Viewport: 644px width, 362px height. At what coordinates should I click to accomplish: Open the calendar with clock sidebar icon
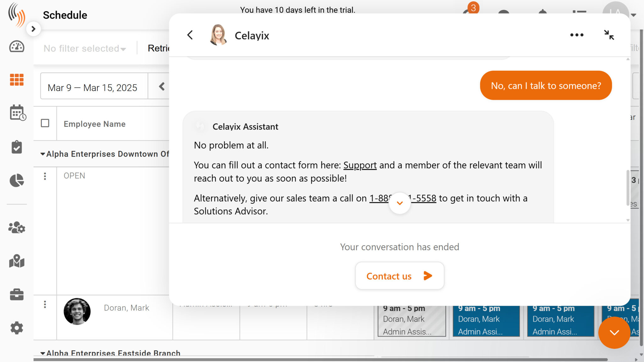coord(17,113)
